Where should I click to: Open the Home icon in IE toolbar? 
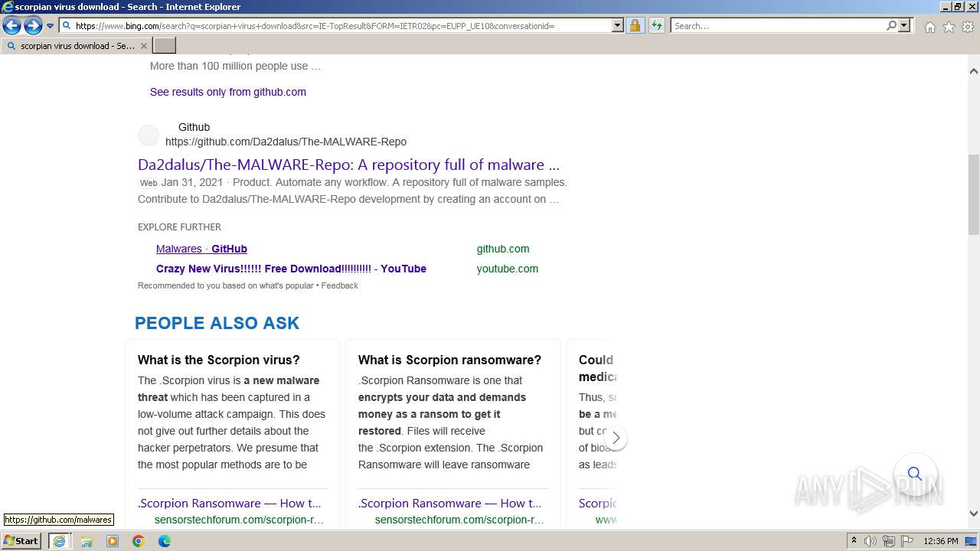tap(929, 27)
